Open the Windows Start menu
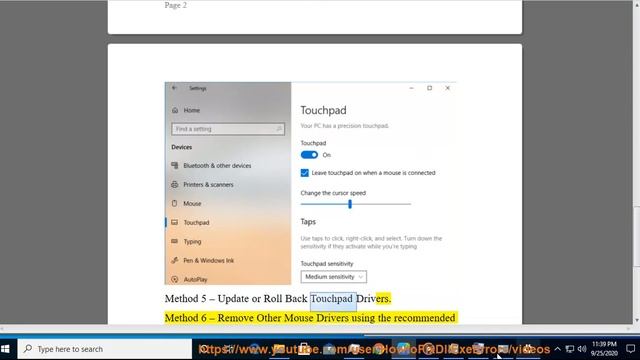 (6, 349)
